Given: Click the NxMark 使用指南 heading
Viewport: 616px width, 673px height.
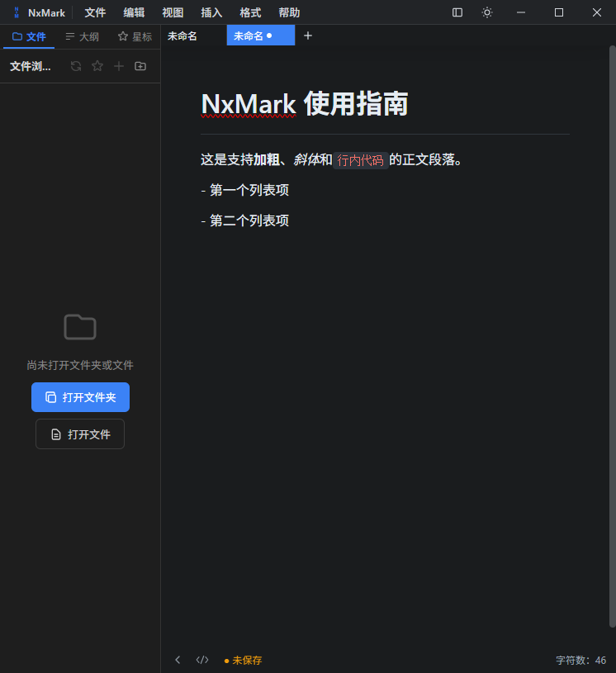Looking at the screenshot, I should coord(305,104).
